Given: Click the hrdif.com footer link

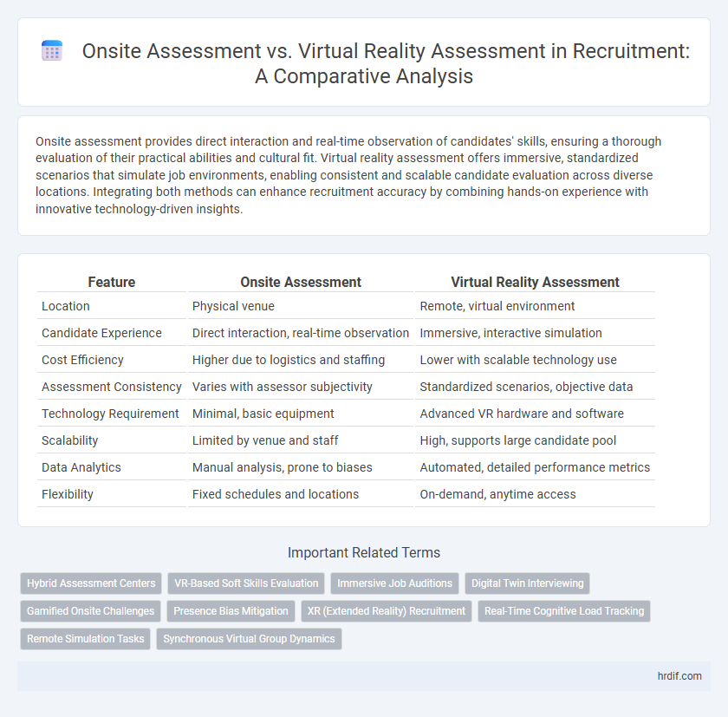Looking at the screenshot, I should coord(679,676).
